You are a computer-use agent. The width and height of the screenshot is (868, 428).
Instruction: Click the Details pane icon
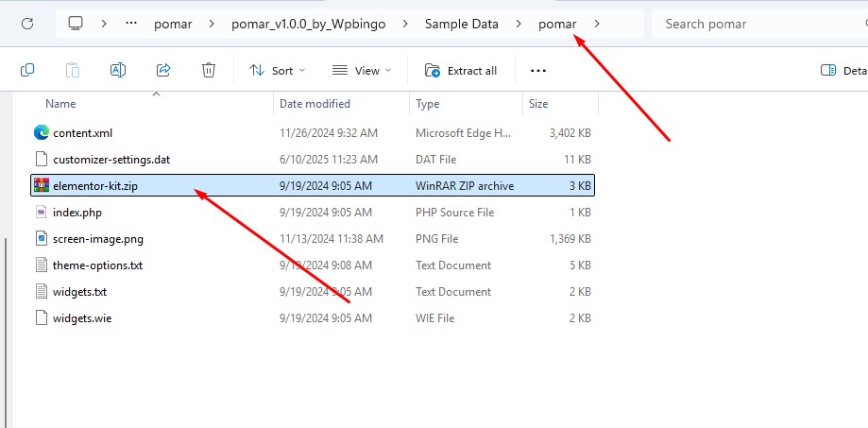pos(828,70)
